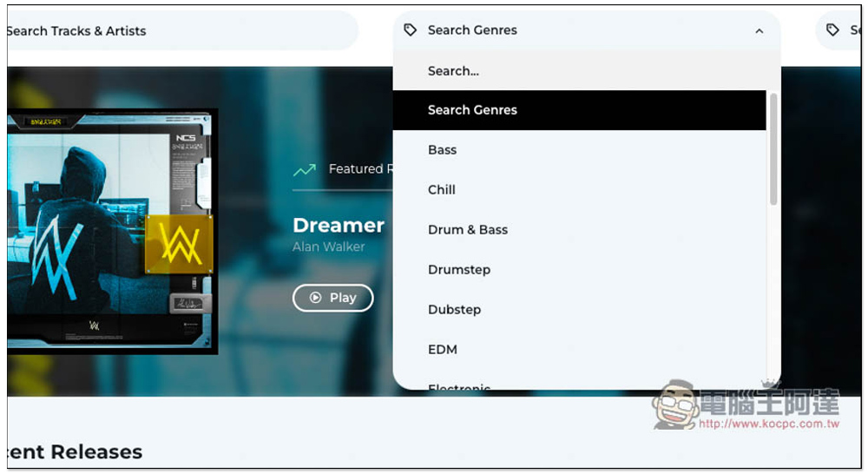The height and width of the screenshot is (474, 868).
Task: Click the genre list scrollbar thumb
Action: click(773, 149)
